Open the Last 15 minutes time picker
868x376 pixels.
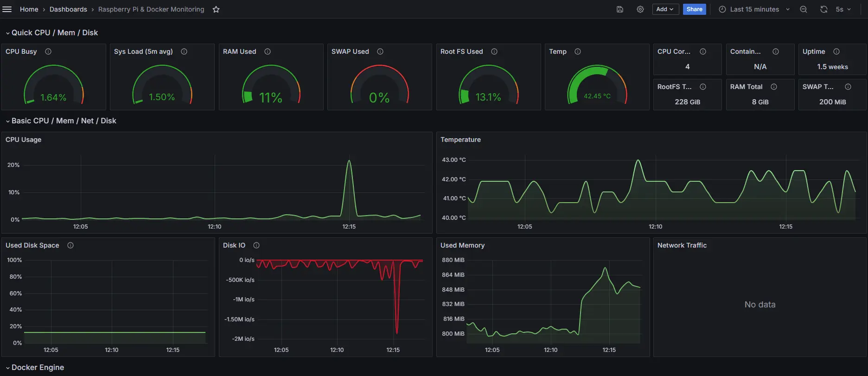tap(754, 9)
